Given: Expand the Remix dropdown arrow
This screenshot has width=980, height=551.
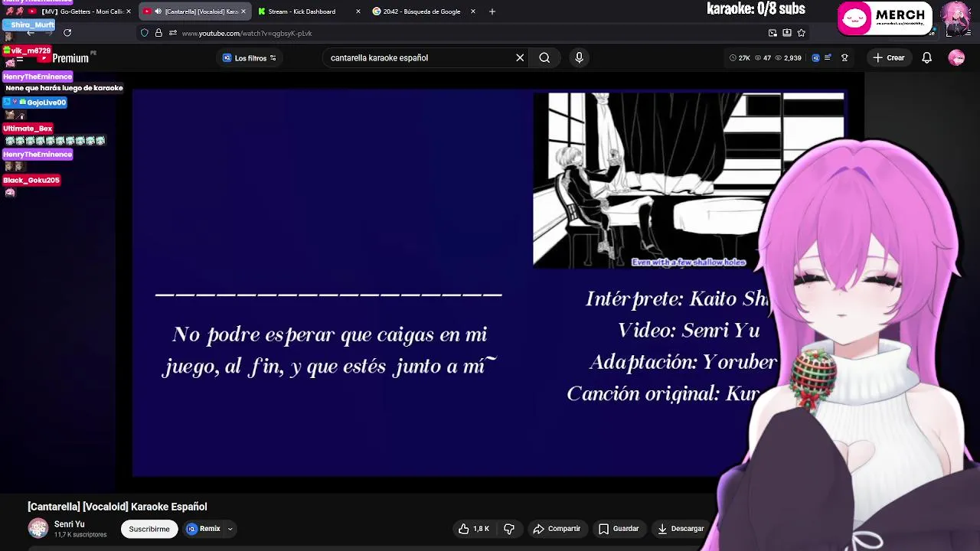Looking at the screenshot, I should pos(230,529).
